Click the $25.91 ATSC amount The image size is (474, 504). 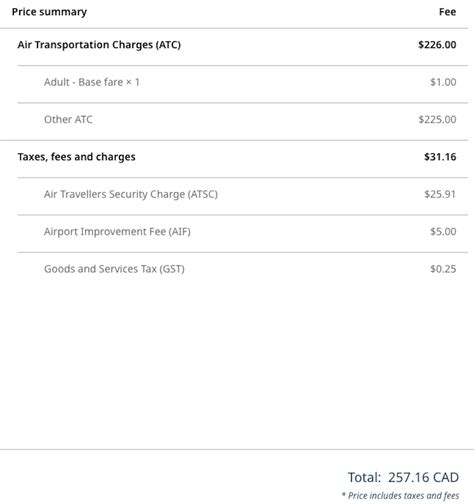(440, 194)
